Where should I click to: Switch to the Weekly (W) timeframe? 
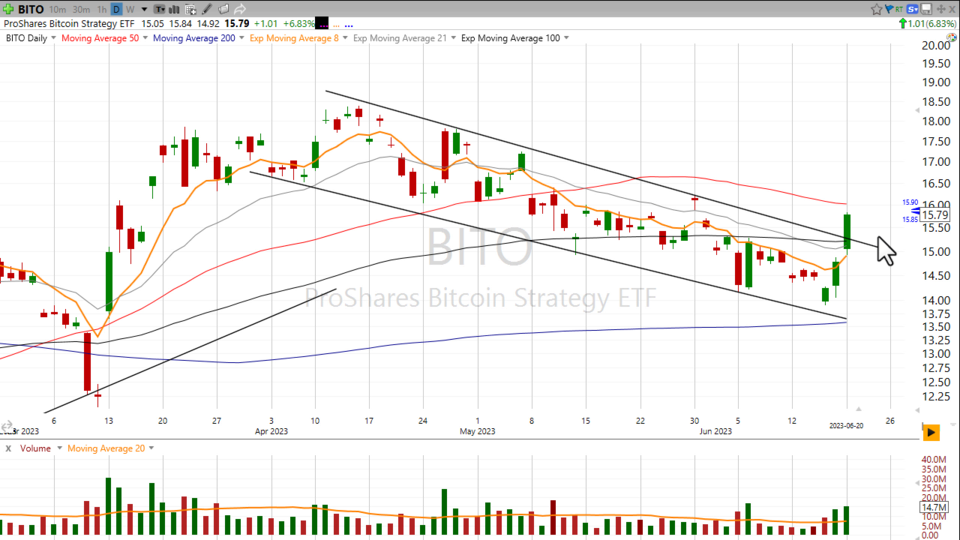pyautogui.click(x=130, y=10)
